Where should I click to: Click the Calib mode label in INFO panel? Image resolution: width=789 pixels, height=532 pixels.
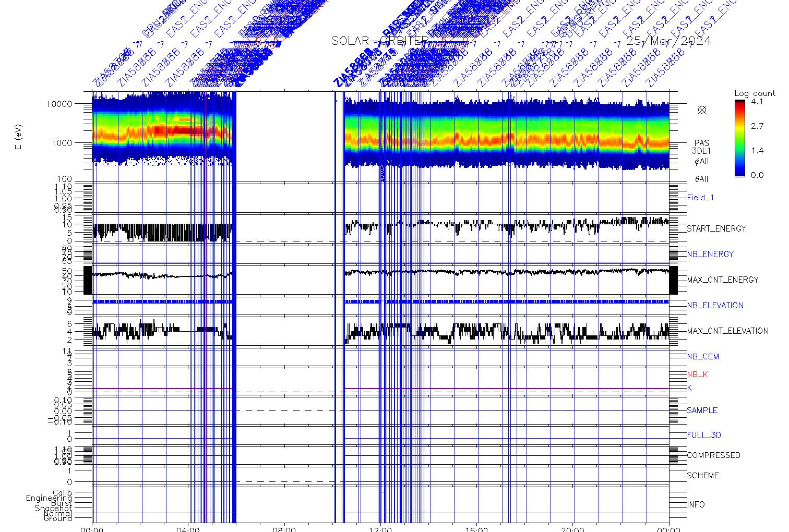point(62,493)
